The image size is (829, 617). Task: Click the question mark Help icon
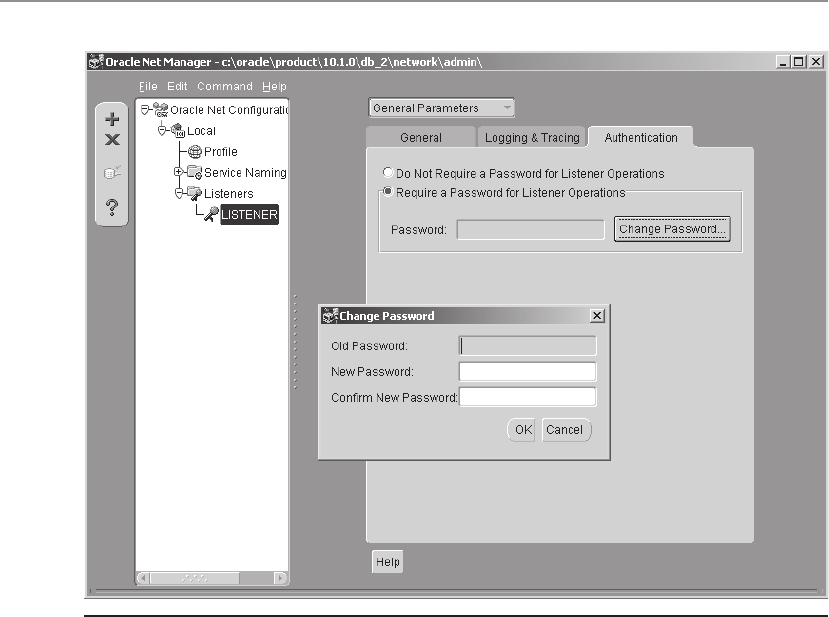click(112, 207)
